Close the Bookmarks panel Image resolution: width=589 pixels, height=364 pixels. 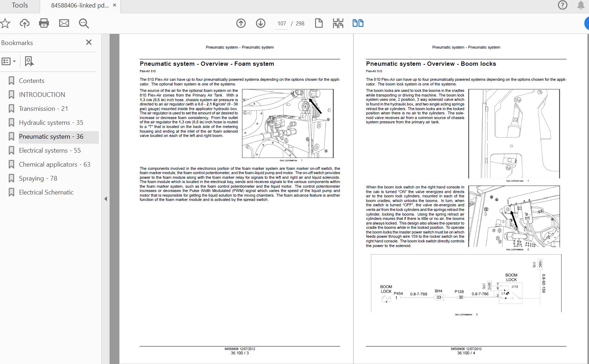click(x=89, y=43)
